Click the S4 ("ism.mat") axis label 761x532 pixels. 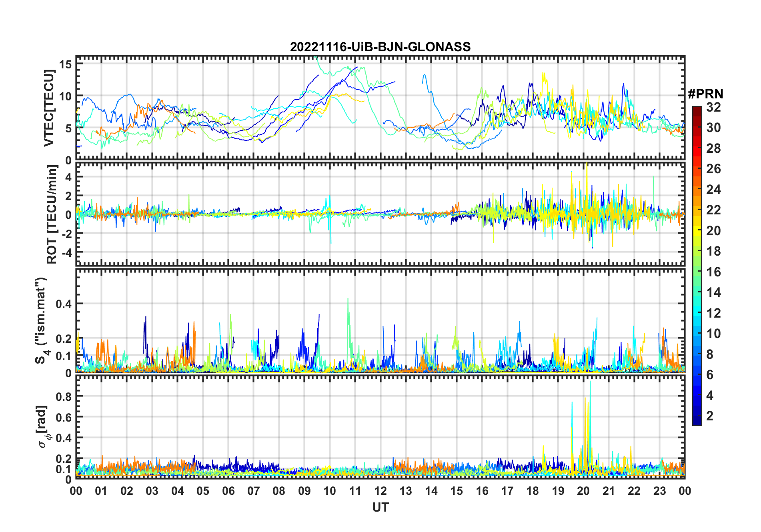point(42,320)
